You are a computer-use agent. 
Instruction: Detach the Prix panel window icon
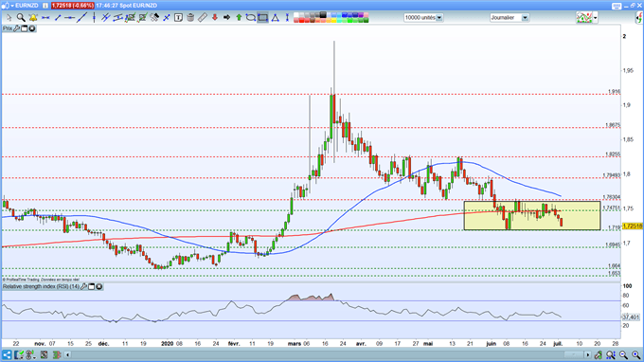tap(25, 28)
